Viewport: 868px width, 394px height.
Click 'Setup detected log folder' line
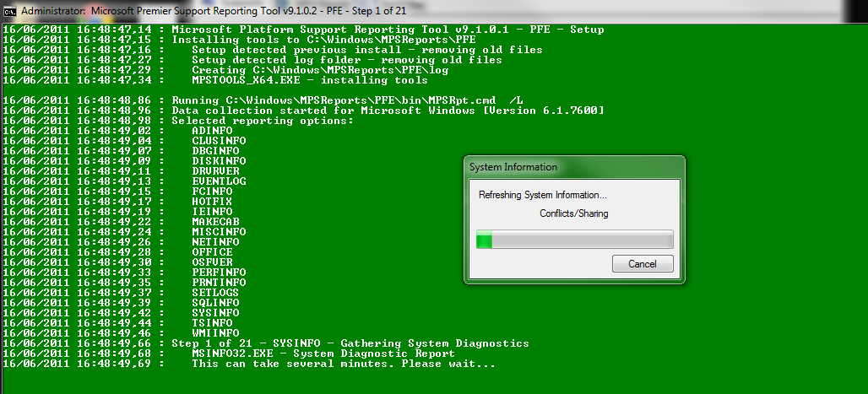[252, 60]
